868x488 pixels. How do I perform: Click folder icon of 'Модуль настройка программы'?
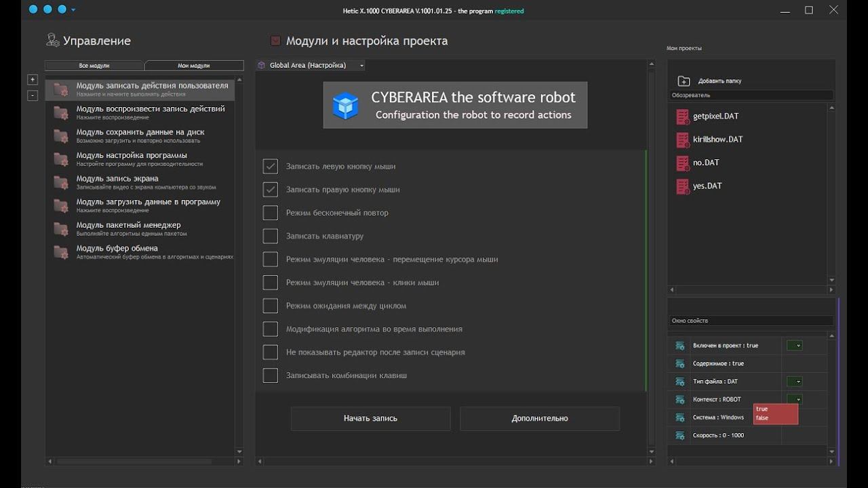tap(61, 159)
